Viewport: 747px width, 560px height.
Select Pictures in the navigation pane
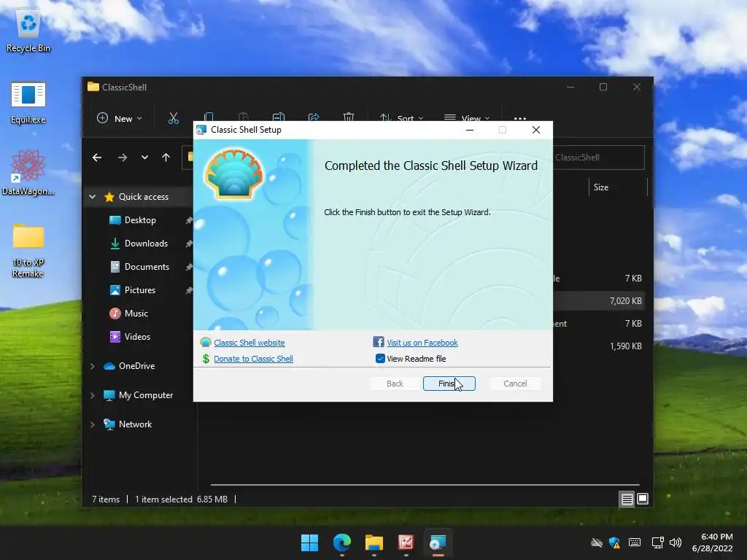pyautogui.click(x=140, y=290)
